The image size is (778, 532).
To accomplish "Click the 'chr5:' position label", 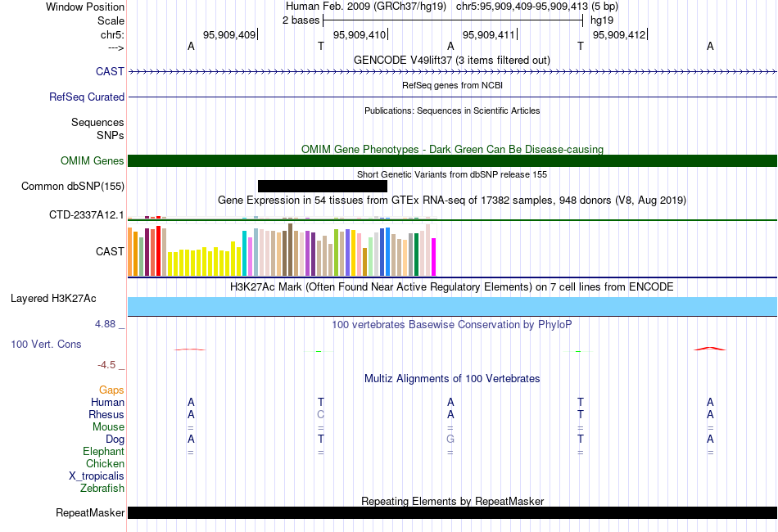I will click(112, 34).
